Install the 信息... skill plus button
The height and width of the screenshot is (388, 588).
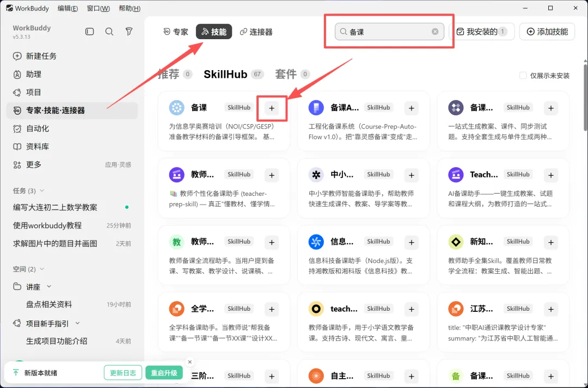click(x=412, y=242)
